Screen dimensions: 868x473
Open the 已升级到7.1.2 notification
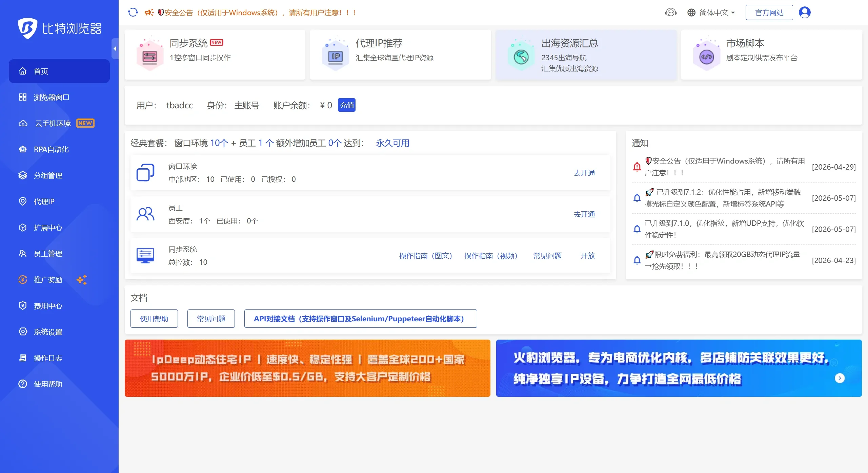[x=723, y=198]
